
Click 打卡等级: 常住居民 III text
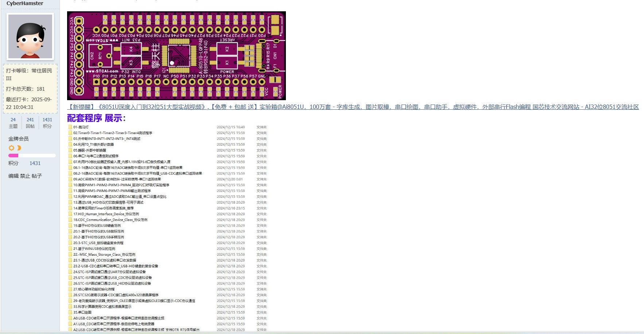click(29, 74)
